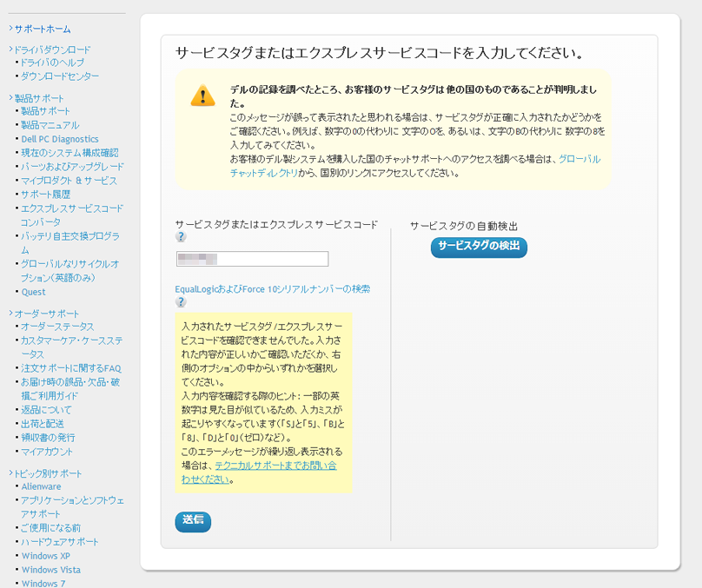Image resolution: width=702 pixels, height=588 pixels.
Task: Go to オーダーステータス sidebar link
Action: coord(57,327)
